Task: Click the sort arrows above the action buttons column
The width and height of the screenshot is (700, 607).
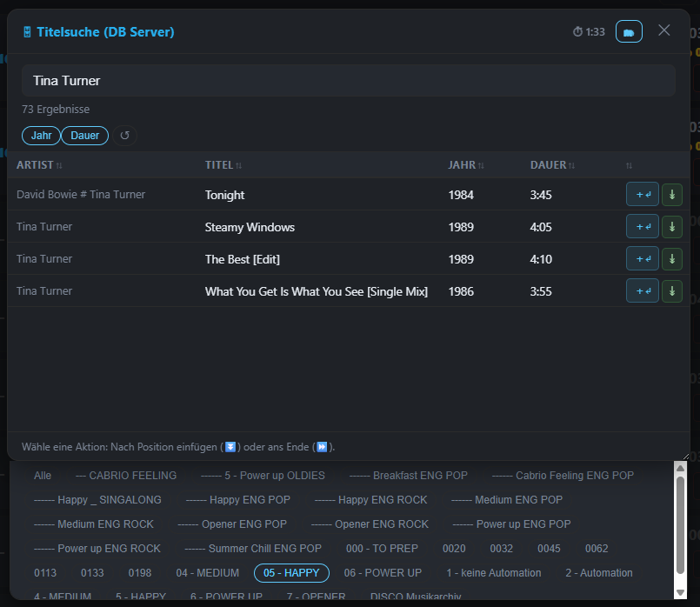Action: (x=629, y=165)
